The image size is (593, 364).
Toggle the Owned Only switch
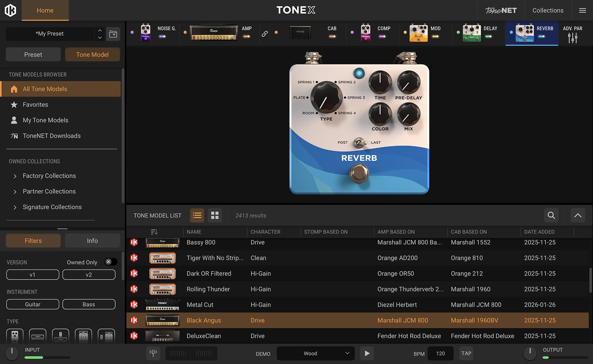[111, 262]
